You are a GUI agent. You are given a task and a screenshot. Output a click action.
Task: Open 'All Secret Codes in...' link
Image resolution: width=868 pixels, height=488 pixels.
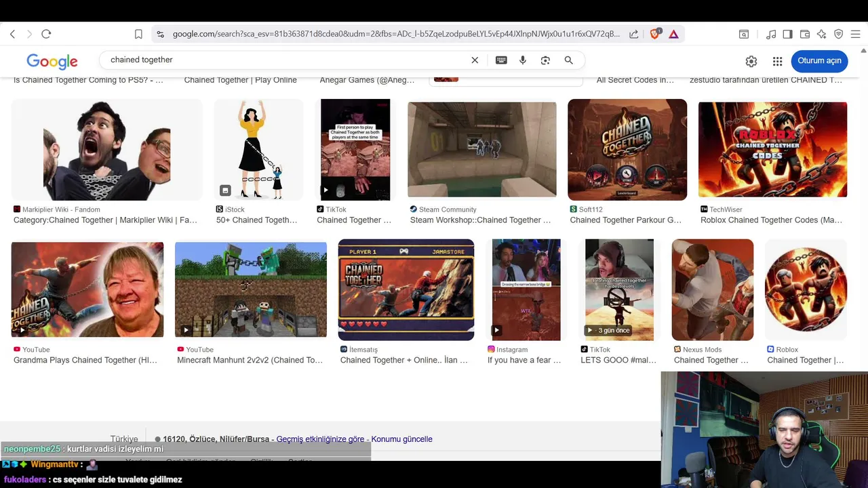point(635,80)
